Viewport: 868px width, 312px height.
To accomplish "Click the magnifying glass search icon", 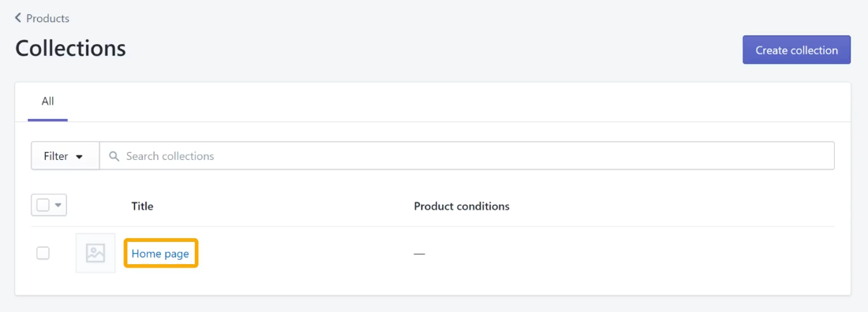I will [x=114, y=157].
